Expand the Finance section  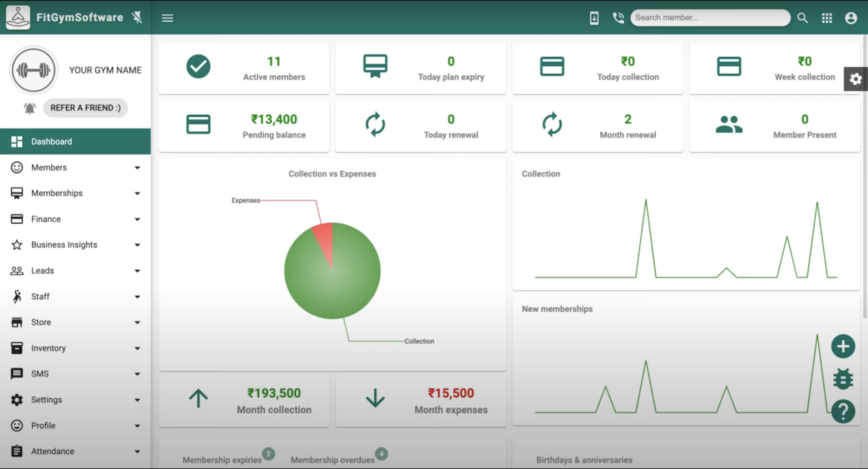pos(46,219)
